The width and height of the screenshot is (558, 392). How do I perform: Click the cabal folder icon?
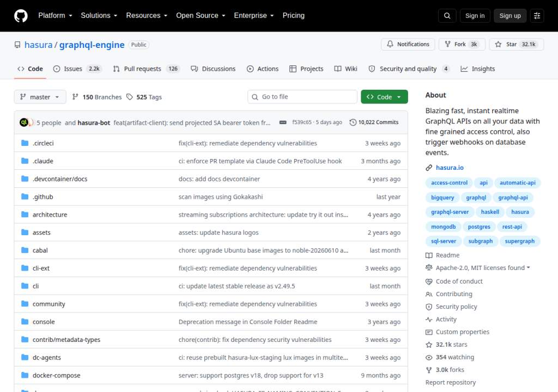click(25, 250)
